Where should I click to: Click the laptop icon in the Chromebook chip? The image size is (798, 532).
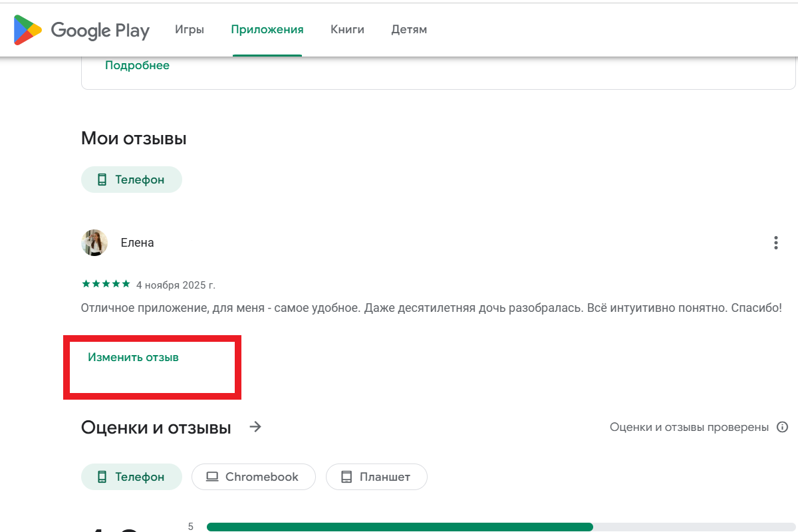[213, 476]
